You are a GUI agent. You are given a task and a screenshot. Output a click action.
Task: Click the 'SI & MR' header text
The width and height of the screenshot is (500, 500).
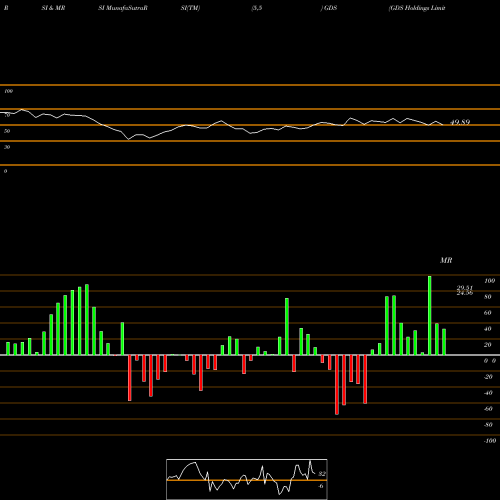(53, 8)
